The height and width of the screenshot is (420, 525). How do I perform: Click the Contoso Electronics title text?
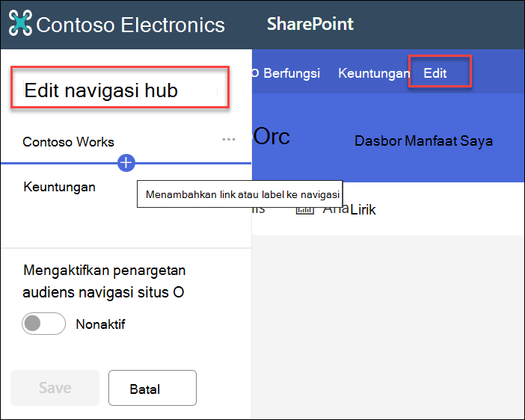click(130, 25)
